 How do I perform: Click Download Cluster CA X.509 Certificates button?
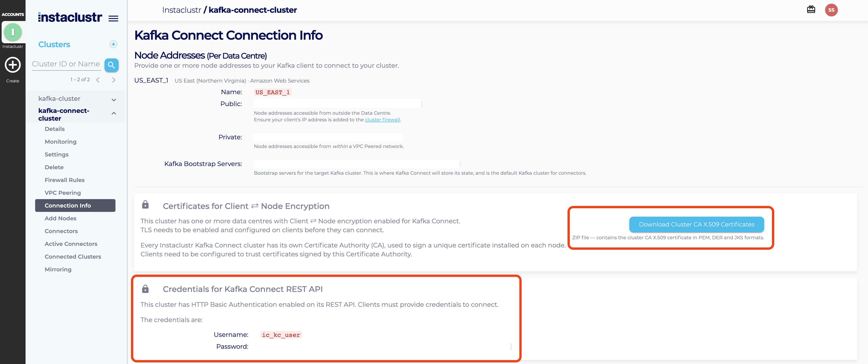click(696, 224)
